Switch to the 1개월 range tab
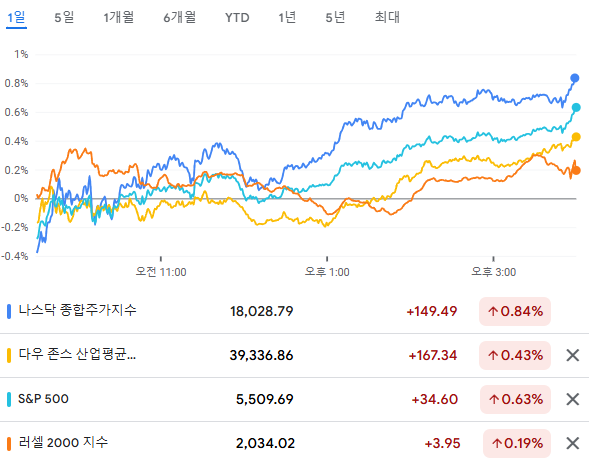 (x=119, y=17)
